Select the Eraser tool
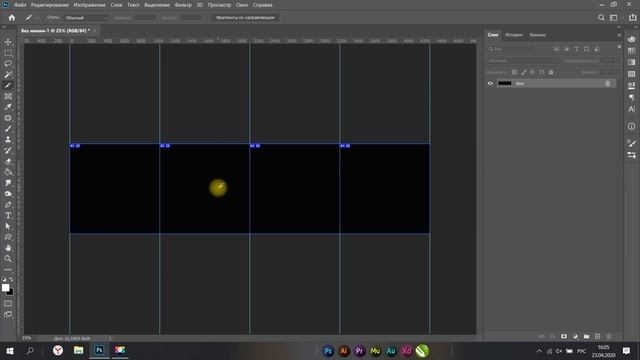Image resolution: width=640 pixels, height=360 pixels. (8, 161)
